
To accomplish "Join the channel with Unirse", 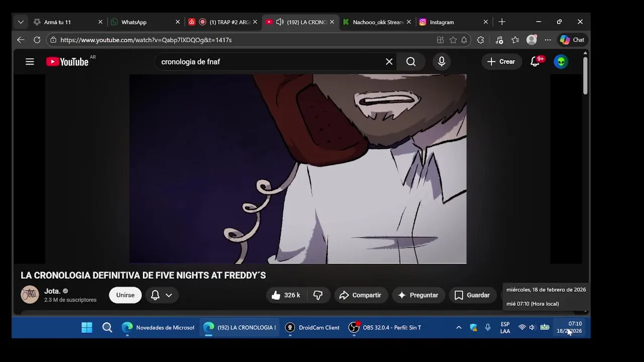I will point(125,295).
